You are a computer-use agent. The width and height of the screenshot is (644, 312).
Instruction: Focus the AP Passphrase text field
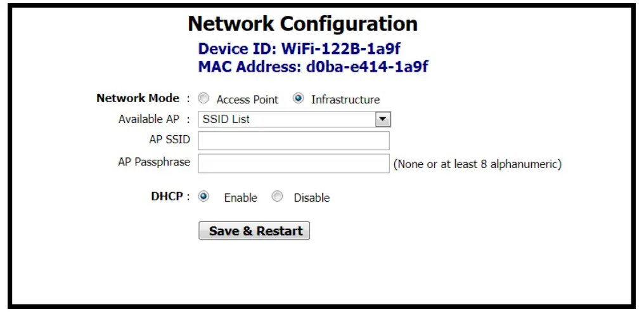point(293,163)
